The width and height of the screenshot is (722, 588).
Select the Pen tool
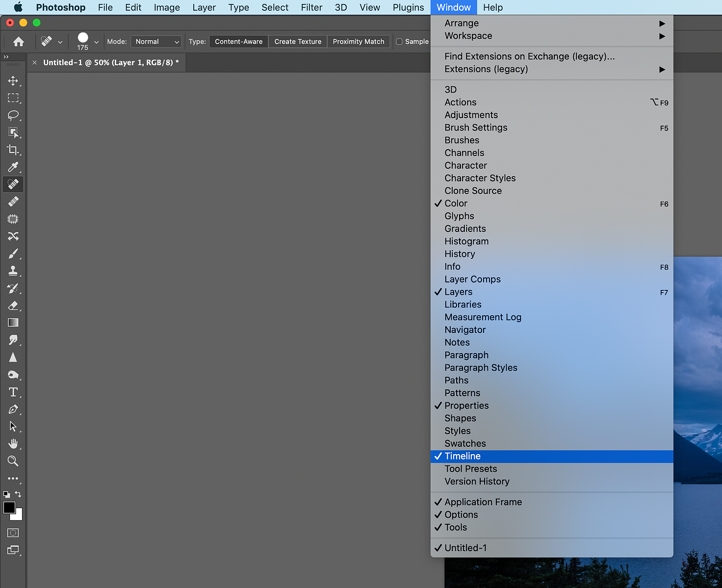tap(13, 409)
